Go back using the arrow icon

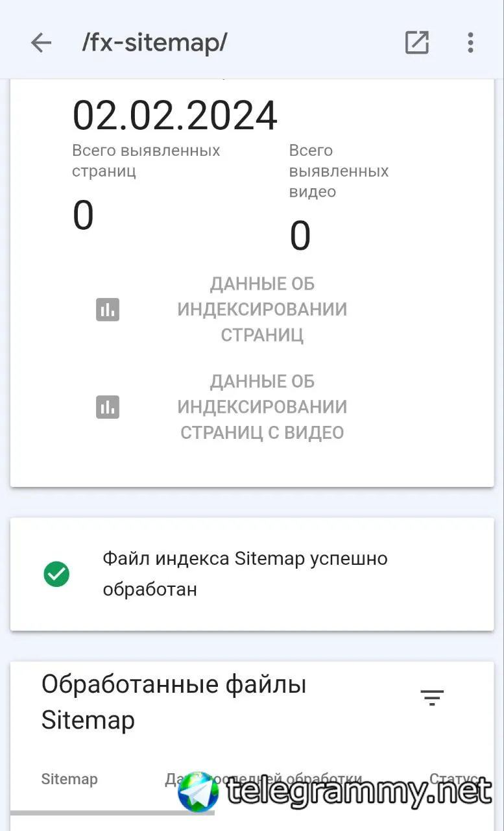tap(41, 43)
